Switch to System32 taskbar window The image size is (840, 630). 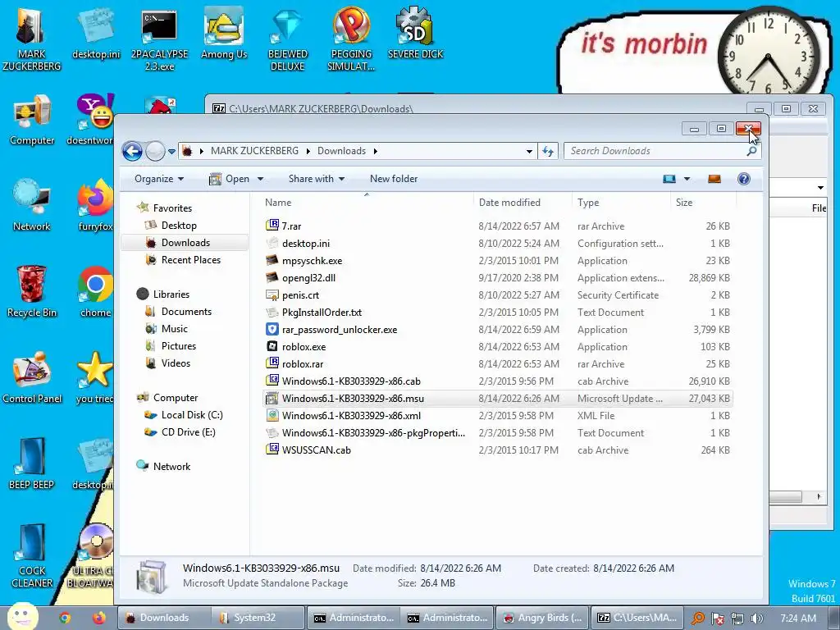point(258,618)
